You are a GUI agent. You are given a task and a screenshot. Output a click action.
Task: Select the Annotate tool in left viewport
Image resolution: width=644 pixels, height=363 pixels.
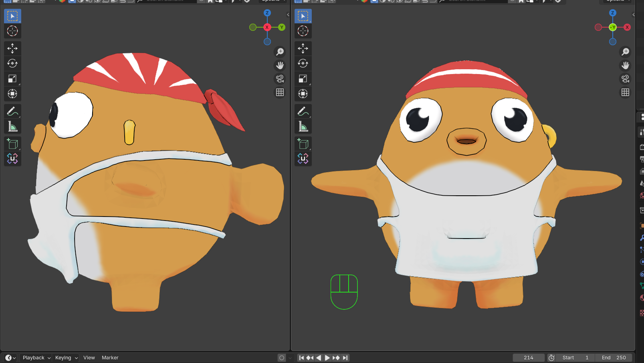point(12,111)
